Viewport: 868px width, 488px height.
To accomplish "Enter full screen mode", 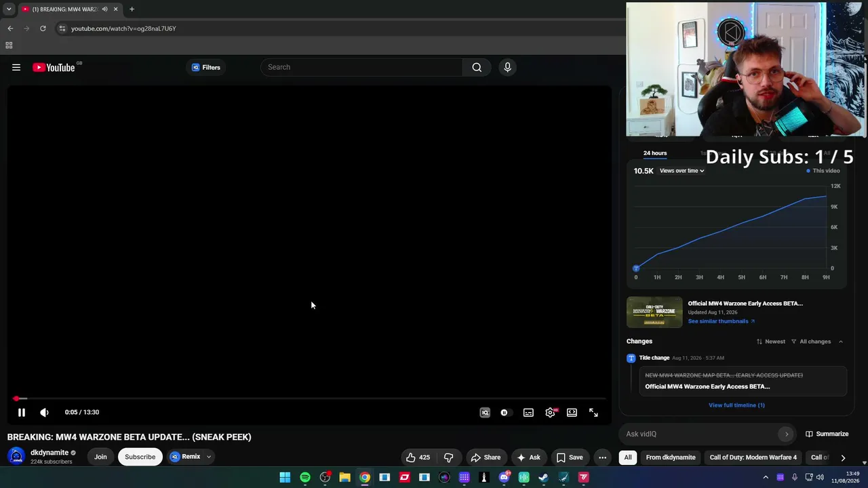I will (x=593, y=412).
